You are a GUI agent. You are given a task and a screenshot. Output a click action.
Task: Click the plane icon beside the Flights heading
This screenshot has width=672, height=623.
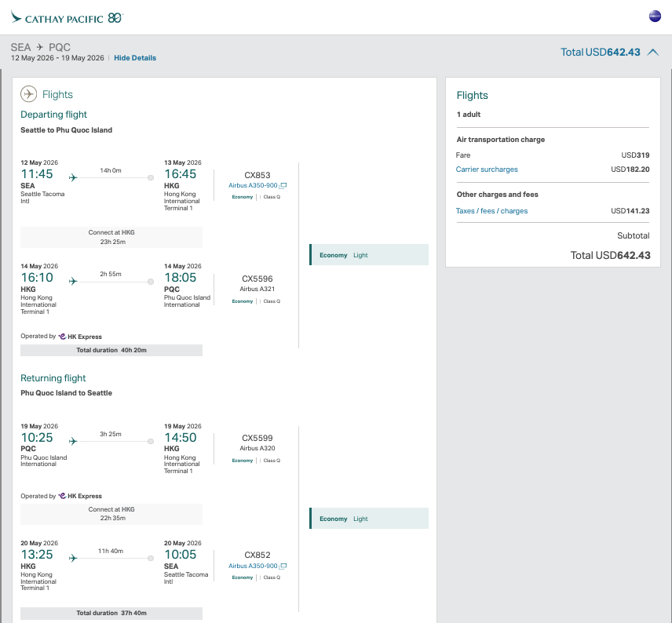tap(29, 94)
